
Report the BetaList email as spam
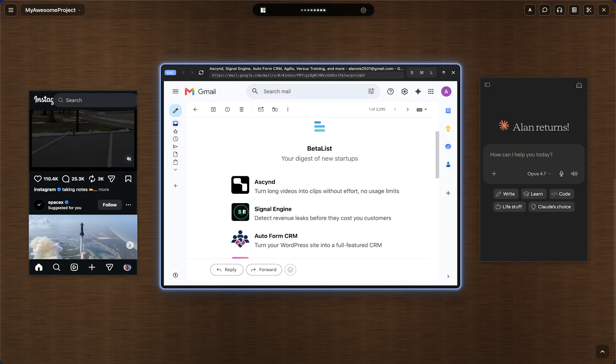point(228,110)
